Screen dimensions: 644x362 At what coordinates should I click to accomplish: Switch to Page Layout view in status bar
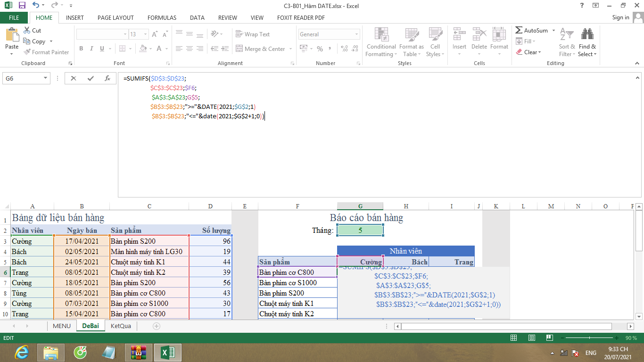[x=531, y=338]
